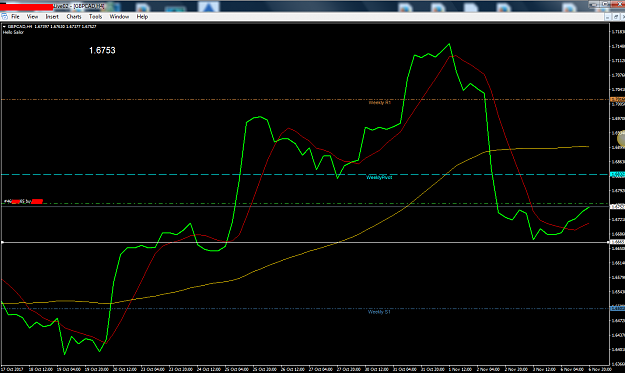Viewport: 625px width, 373px height.
Task: Select the 'Weekly R1' line label
Action: [379, 103]
